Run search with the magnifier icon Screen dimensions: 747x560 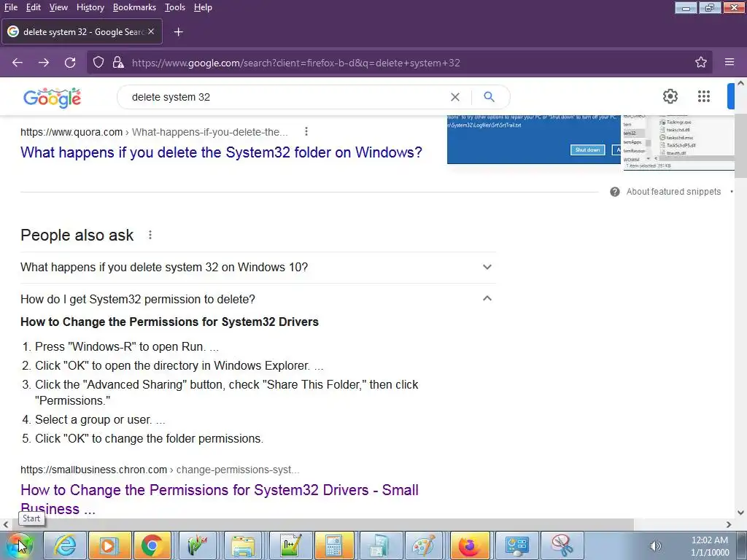pyautogui.click(x=489, y=97)
